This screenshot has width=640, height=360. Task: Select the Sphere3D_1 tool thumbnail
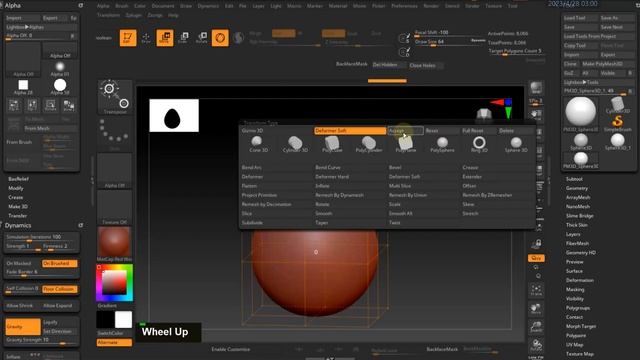tap(618, 142)
